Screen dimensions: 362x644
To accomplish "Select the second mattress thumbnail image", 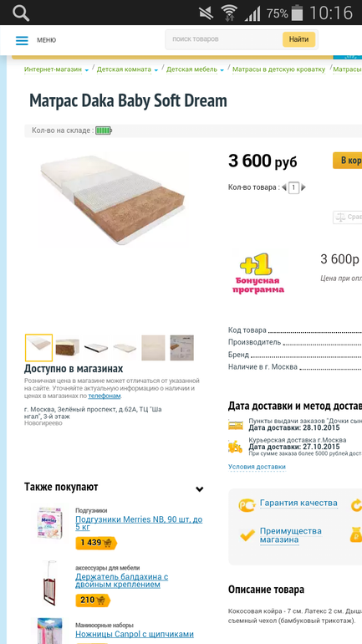I will pyautogui.click(x=68, y=348).
